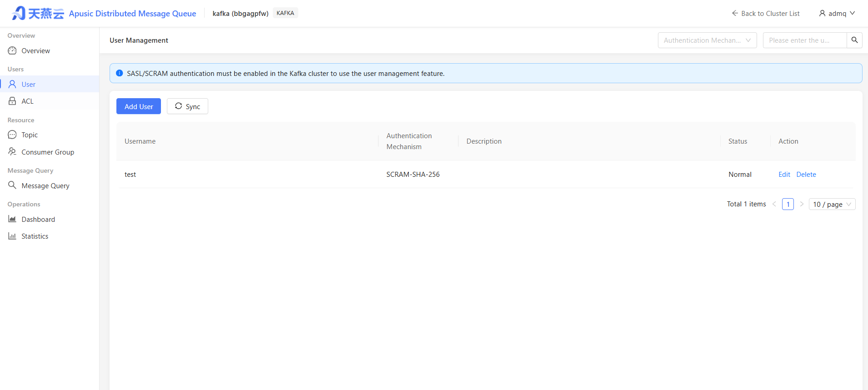Screen dimensions: 868x390
Task: Click the kafka (bbgagpfw) cluster name
Action: [241, 14]
